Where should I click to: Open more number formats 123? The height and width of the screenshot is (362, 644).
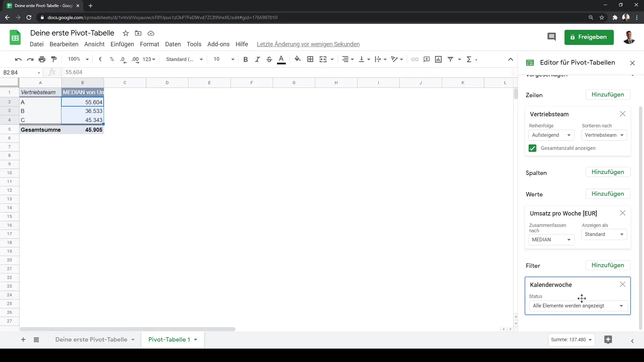[149, 59]
